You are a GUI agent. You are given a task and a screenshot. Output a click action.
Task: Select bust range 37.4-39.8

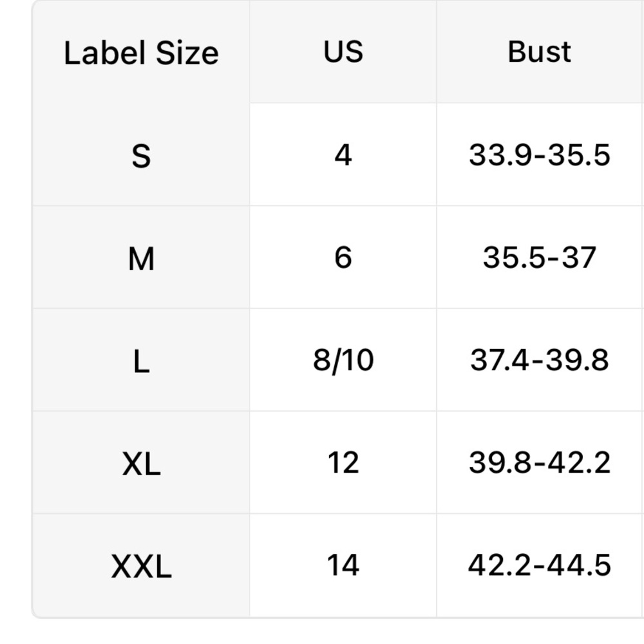(x=540, y=360)
